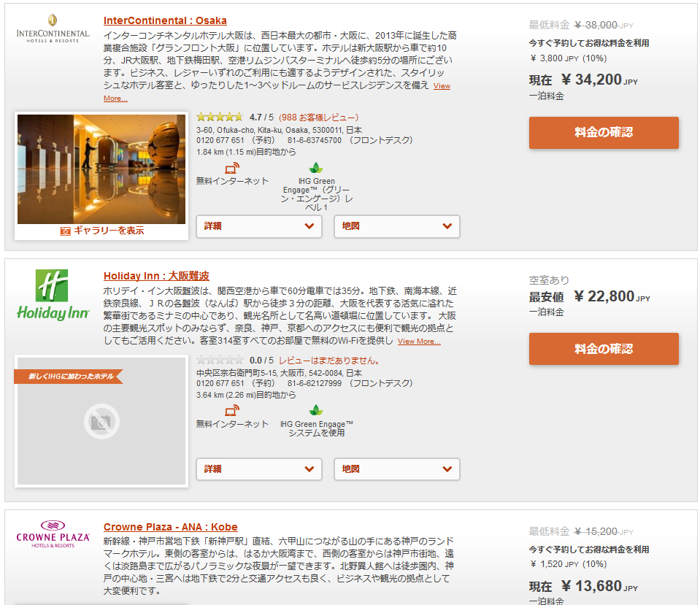Click Holiday Inn 大阪難波 free internet icon
700x605 pixels.
[x=231, y=410]
